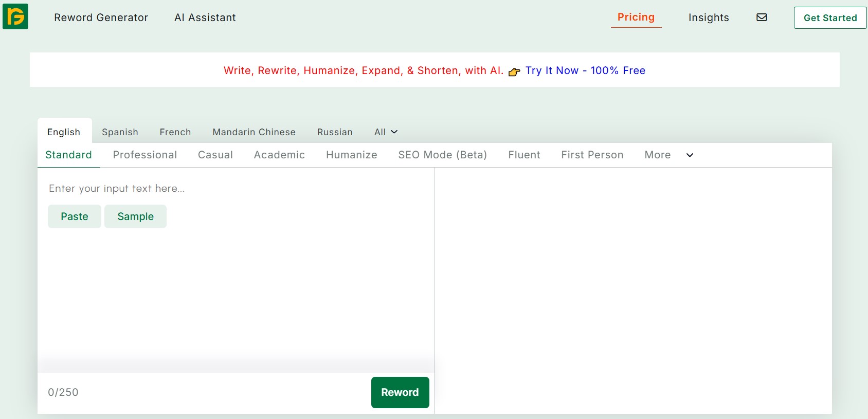Open the mail envelope icon
The height and width of the screenshot is (419, 868).
pyautogui.click(x=762, y=17)
